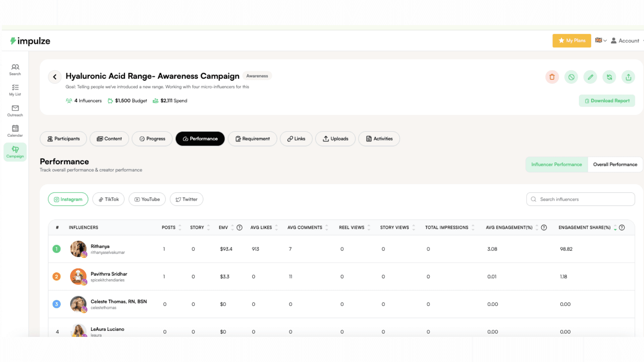Open the language flag dropdown

point(601,41)
